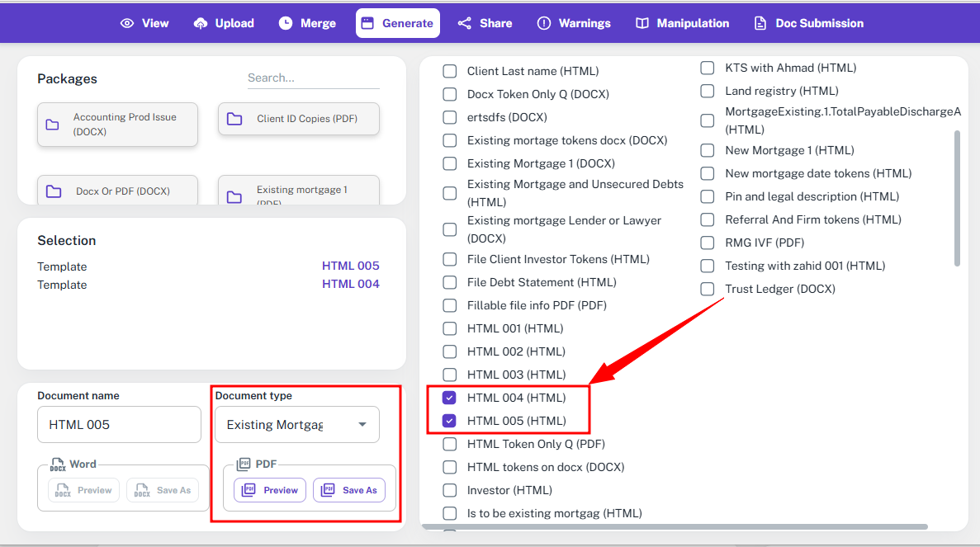Open the Client ID Copies package folder
This screenshot has height=547, width=980.
(x=299, y=119)
